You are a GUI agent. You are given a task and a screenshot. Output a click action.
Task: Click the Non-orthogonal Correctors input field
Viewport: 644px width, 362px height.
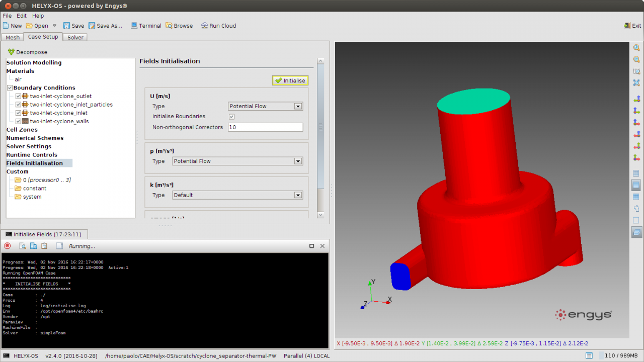tap(266, 127)
